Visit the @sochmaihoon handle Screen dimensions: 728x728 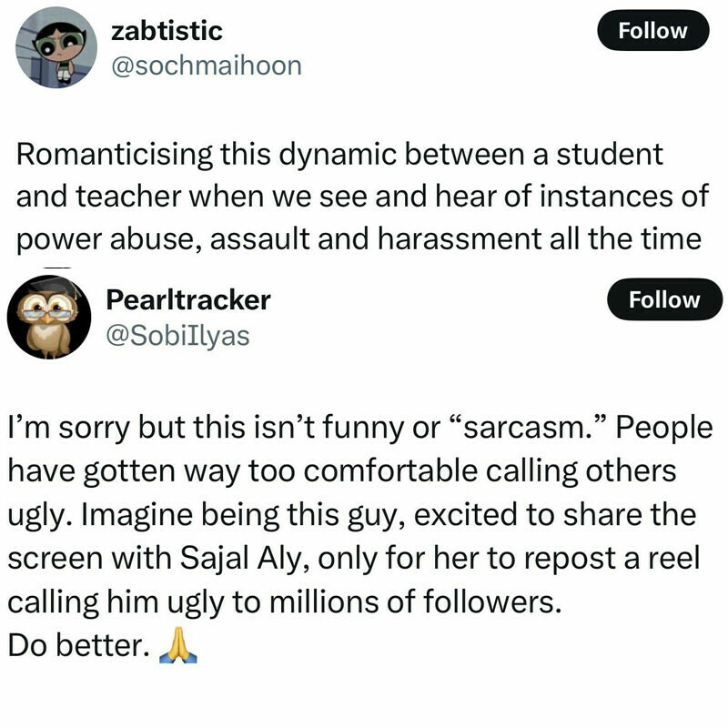205,66
